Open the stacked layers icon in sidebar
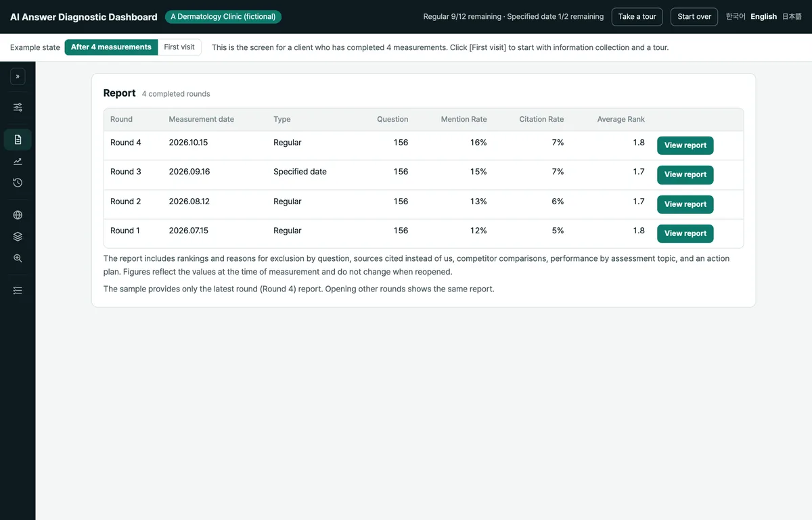Image resolution: width=812 pixels, height=520 pixels. point(18,237)
